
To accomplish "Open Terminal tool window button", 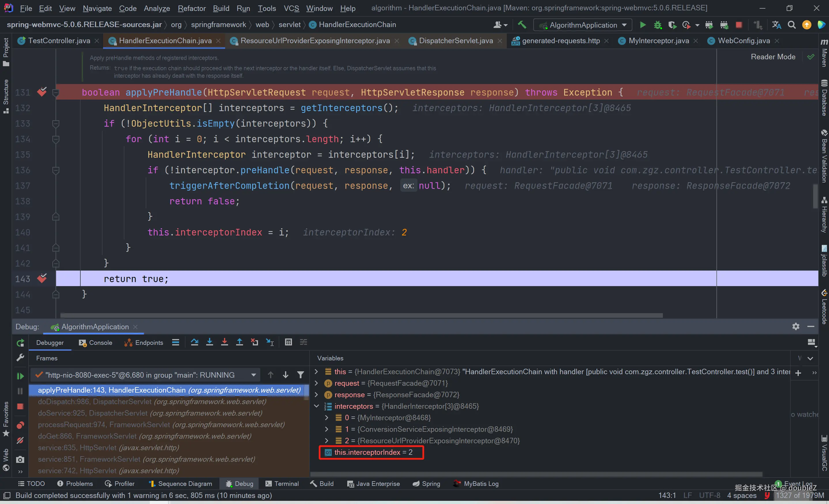I will (282, 484).
